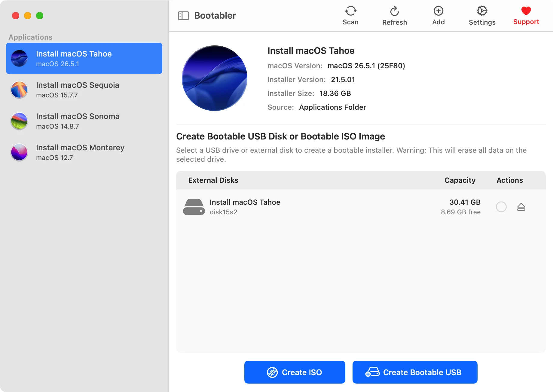
Task: Click the Actions column header
Action: (510, 180)
